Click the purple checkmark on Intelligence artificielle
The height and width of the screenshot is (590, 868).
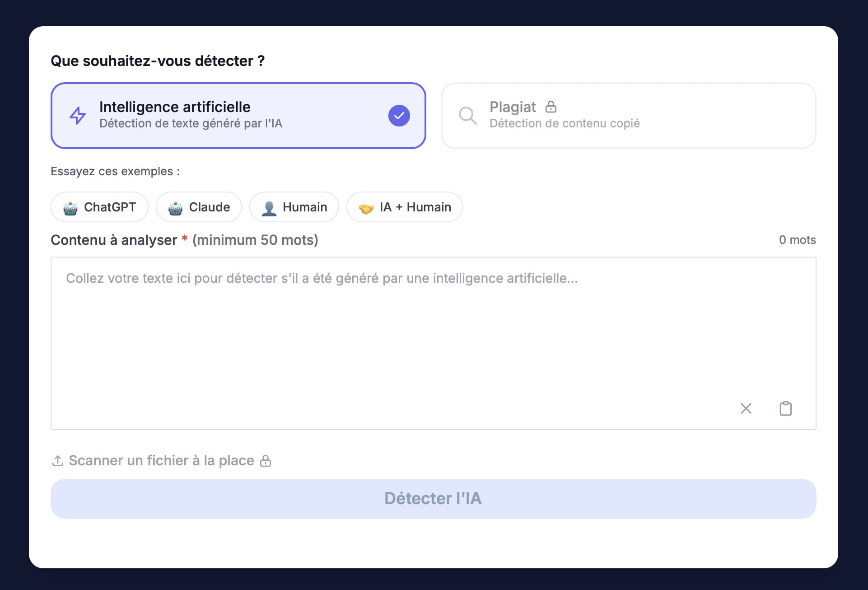[x=399, y=116]
